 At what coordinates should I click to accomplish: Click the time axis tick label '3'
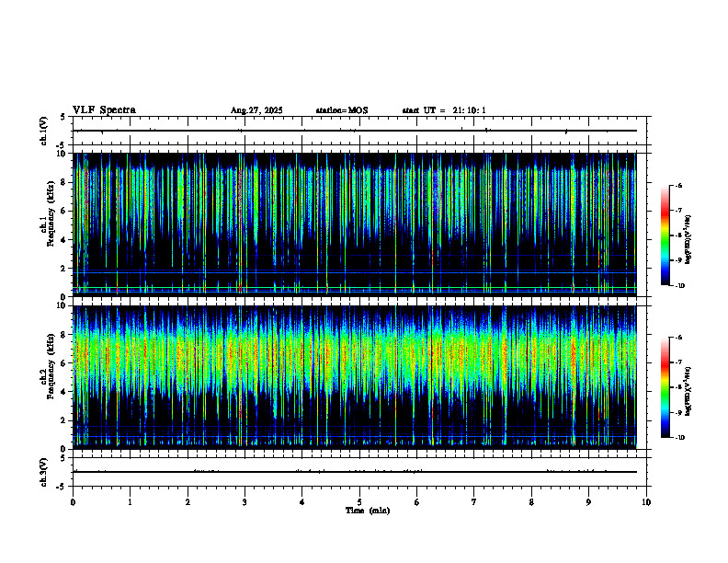(245, 502)
